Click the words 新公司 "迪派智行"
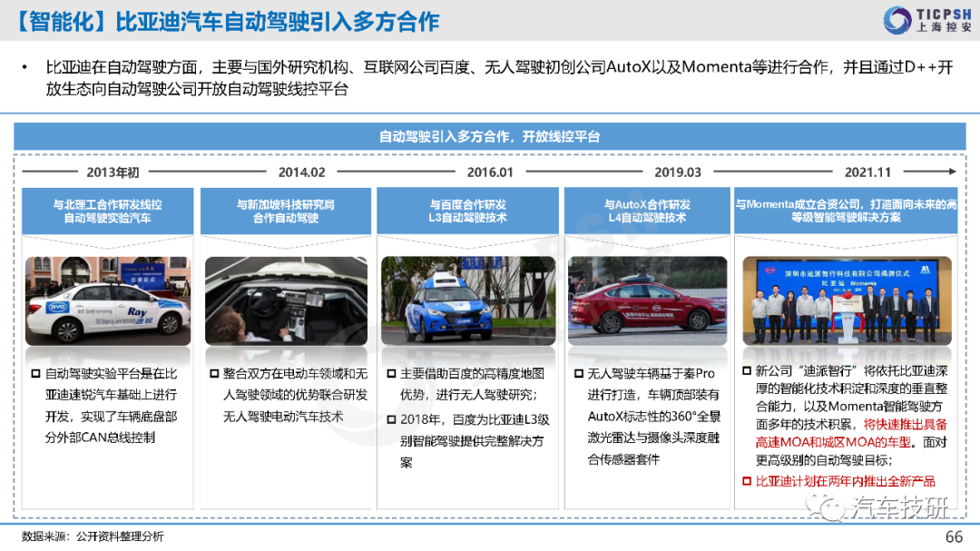This screenshot has width=980, height=551. pos(807,371)
